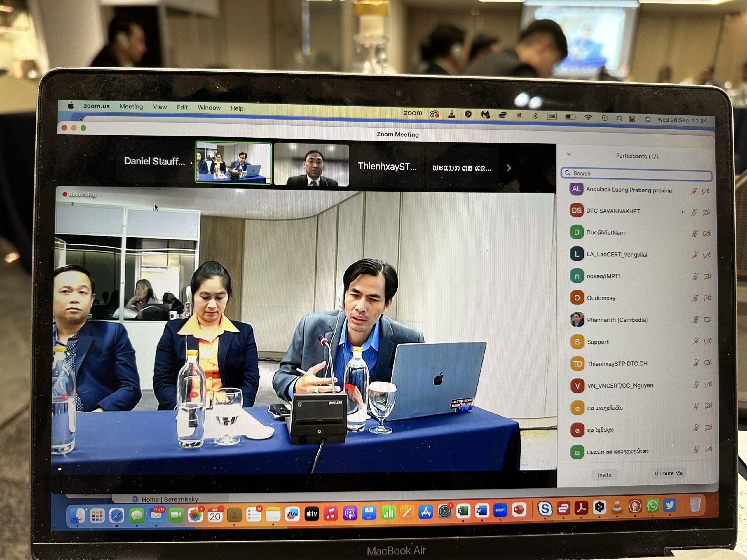Toggle microphone for Anoulack Luang Prabang provine
Image resolution: width=747 pixels, height=560 pixels.
694,191
